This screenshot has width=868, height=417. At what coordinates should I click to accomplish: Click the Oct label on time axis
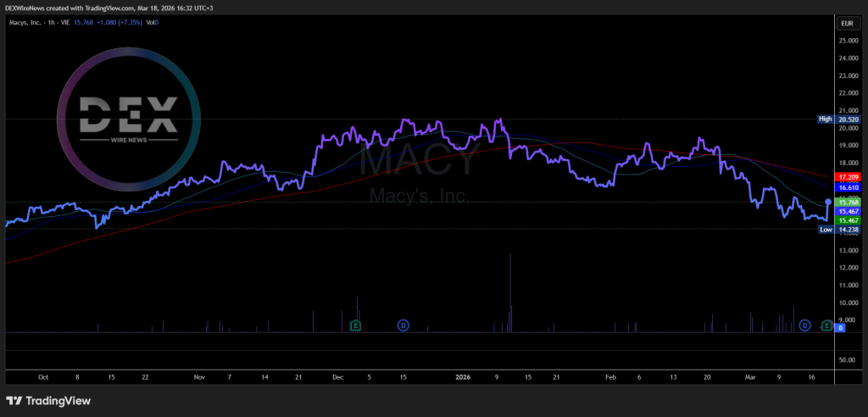point(43,377)
